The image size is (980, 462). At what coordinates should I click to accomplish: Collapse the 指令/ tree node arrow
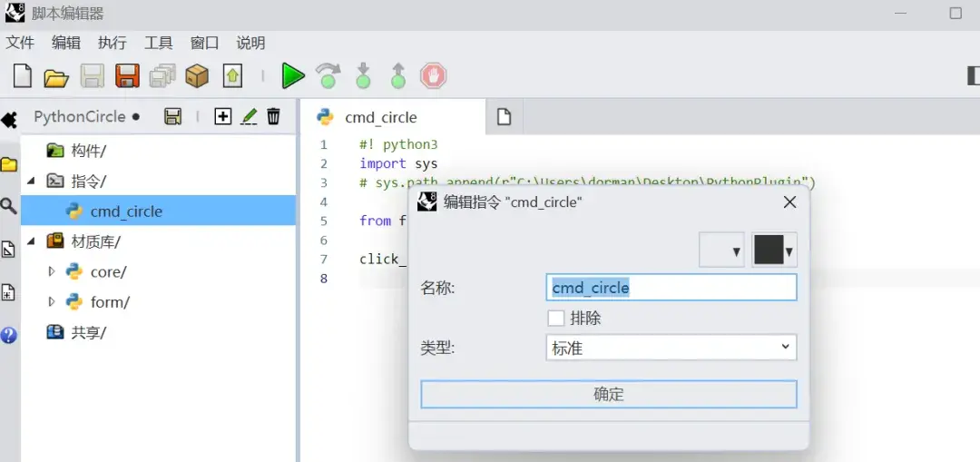pyautogui.click(x=31, y=182)
